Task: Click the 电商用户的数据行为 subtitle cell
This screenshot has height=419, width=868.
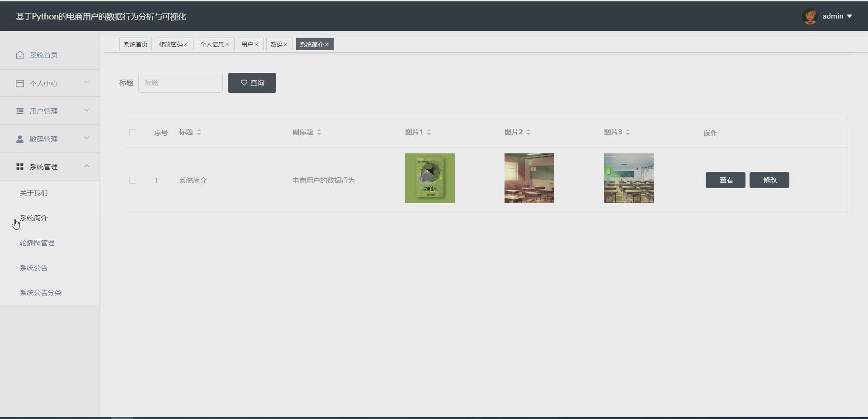Action: point(324,180)
